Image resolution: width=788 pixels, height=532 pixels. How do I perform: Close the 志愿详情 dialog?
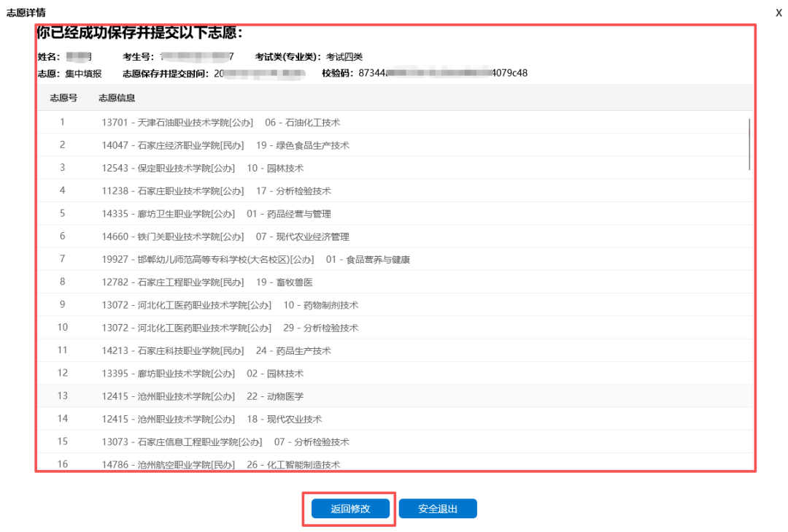pos(780,12)
